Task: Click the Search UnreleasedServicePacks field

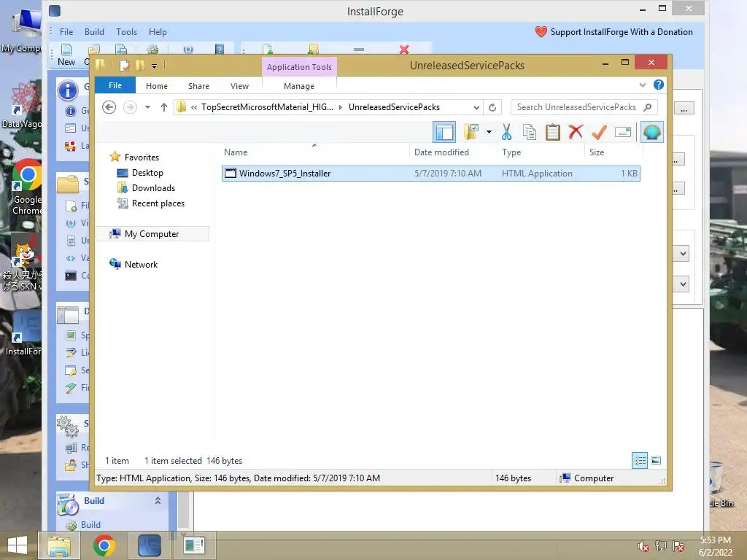Action: click(x=584, y=107)
